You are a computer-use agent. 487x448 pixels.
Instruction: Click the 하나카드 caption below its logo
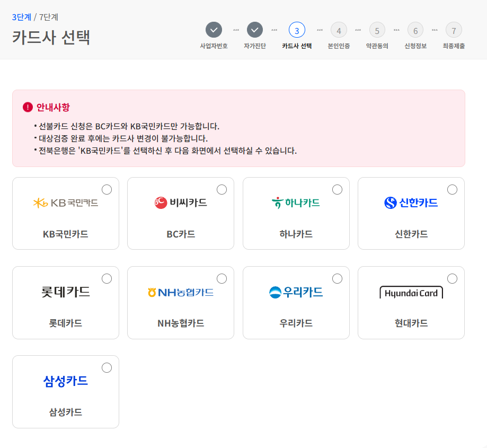point(296,234)
